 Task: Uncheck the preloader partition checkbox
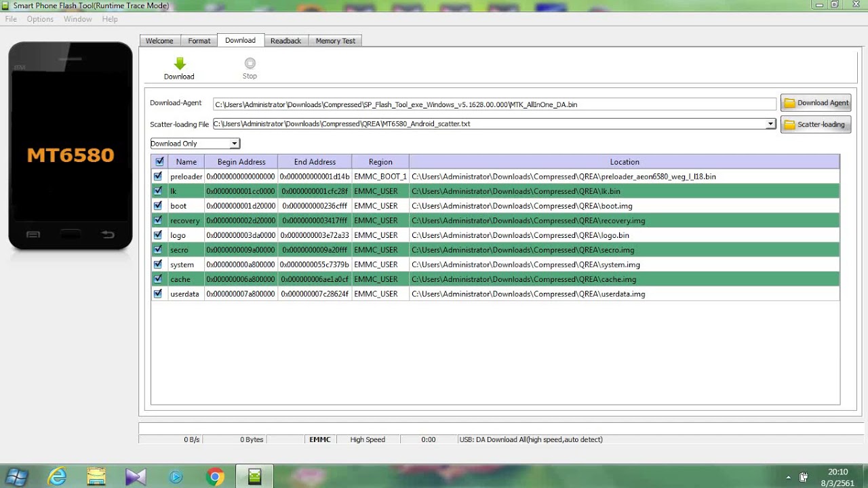(158, 176)
